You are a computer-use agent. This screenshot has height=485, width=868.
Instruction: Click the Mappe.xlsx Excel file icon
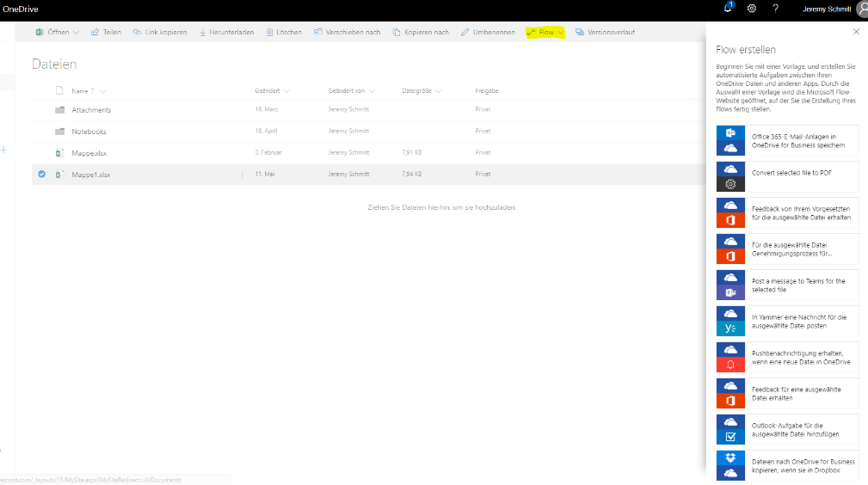point(59,153)
